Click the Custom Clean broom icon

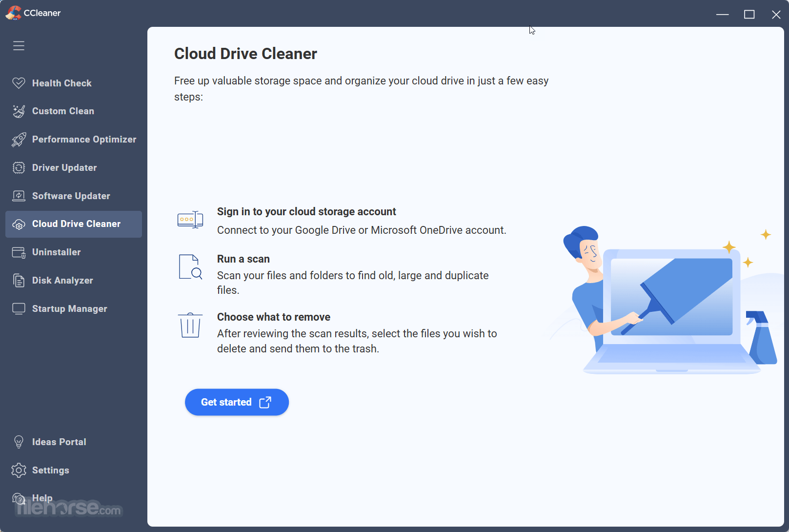coord(19,111)
